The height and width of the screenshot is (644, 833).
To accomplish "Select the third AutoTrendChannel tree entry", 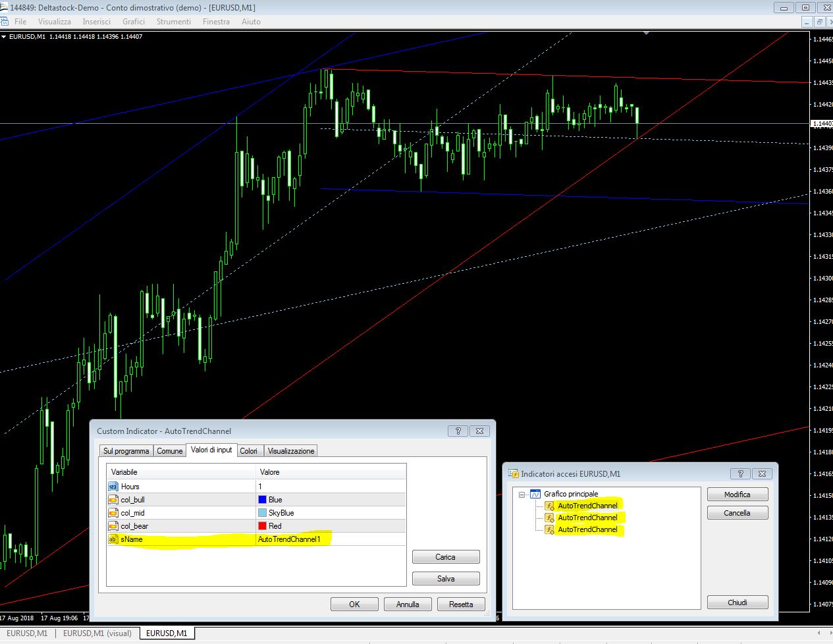I will coord(587,529).
